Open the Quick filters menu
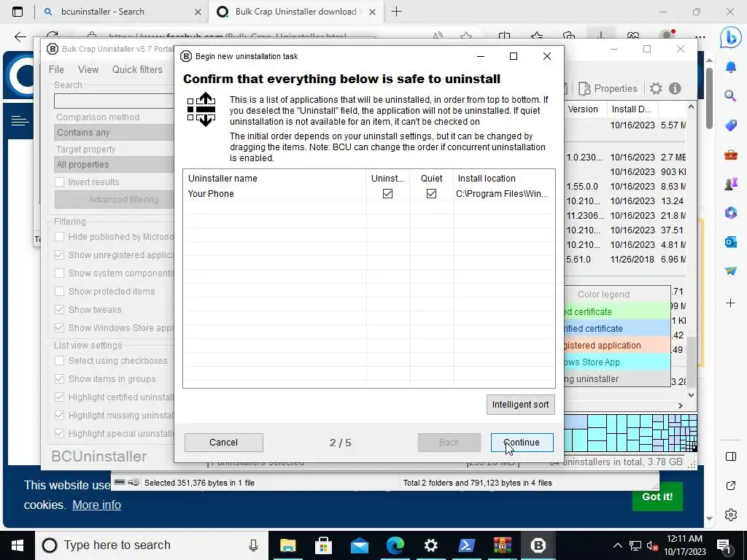Viewport: 747px width, 560px height. coord(137,69)
